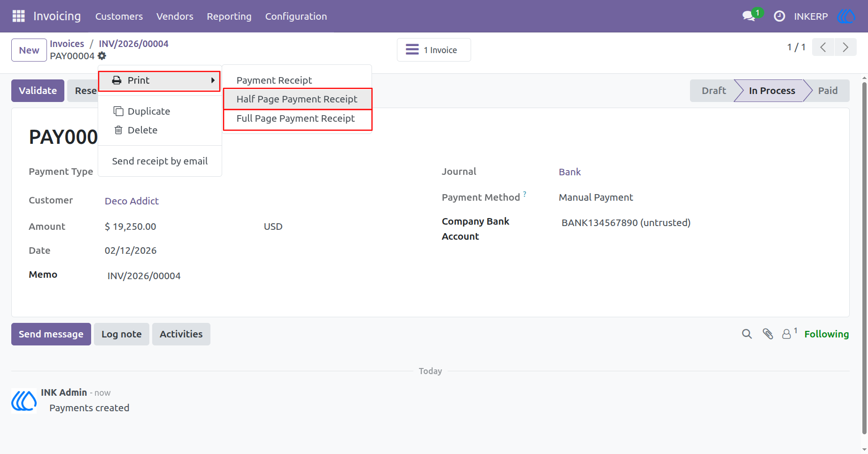Click the Paid status stage
Screen dimensions: 868x454
click(828, 91)
